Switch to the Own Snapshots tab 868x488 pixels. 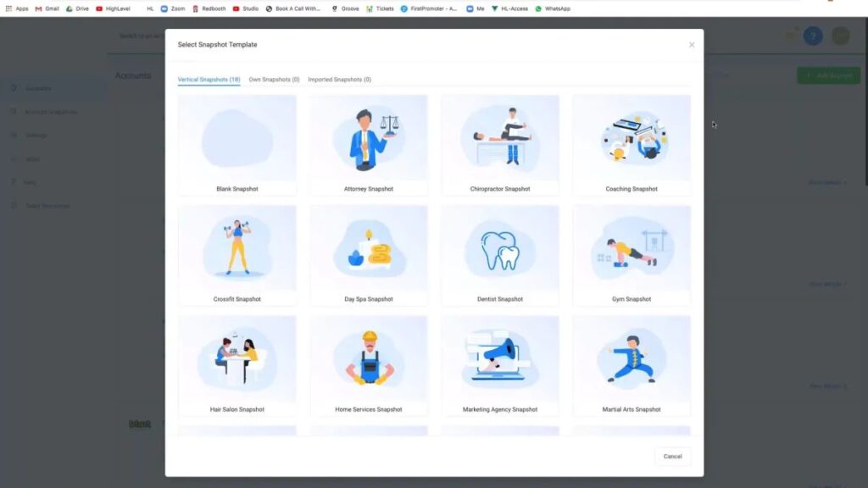coord(274,80)
